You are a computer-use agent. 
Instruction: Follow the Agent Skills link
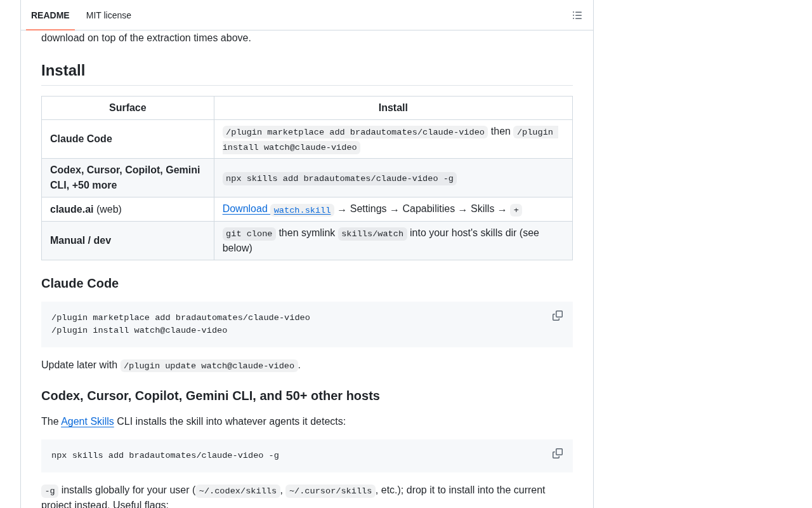[88, 421]
